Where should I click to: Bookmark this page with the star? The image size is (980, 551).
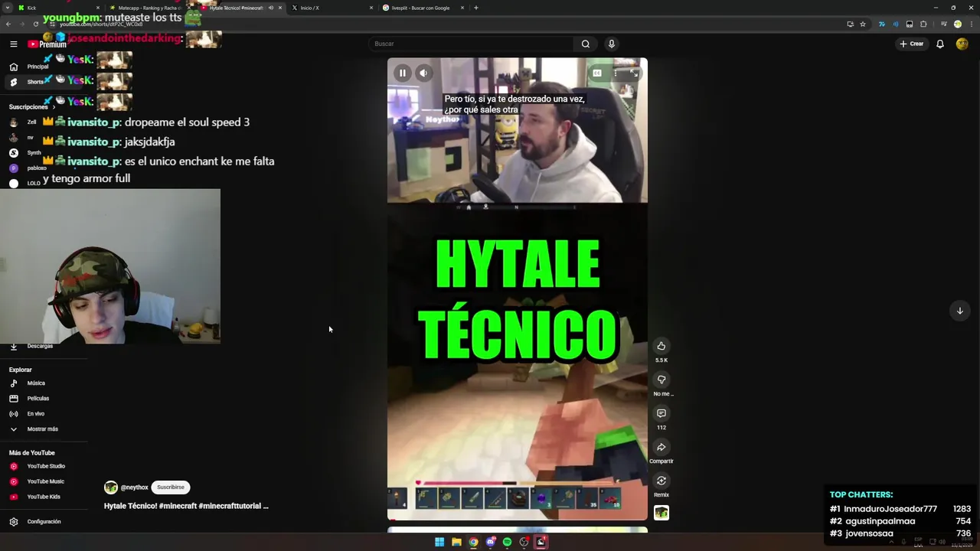pyautogui.click(x=863, y=24)
